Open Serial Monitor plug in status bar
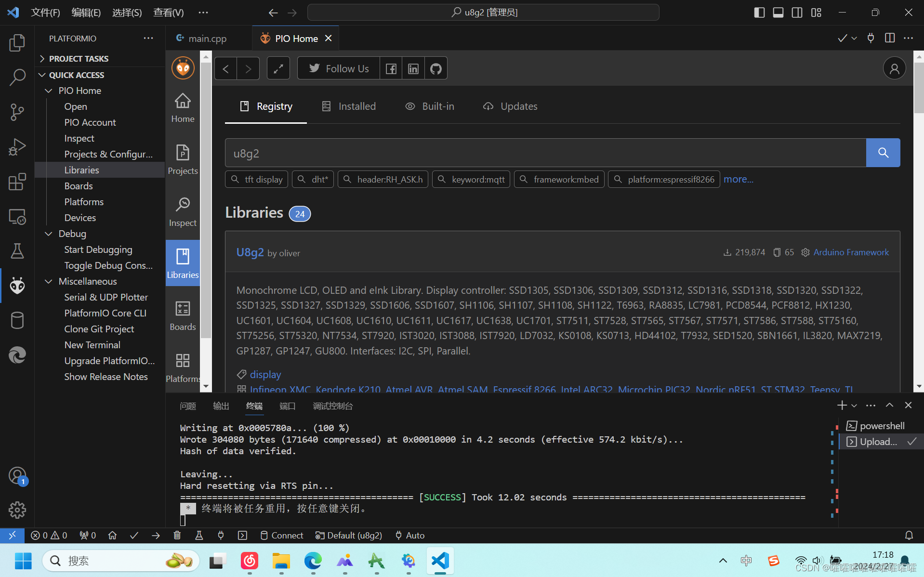924x577 pixels. click(x=221, y=535)
